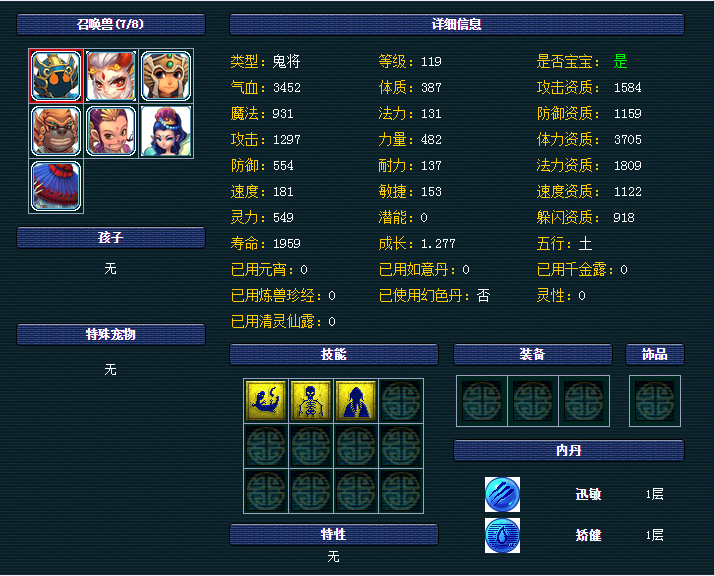
Task: Click the empty fourth skill slot
Action: pyautogui.click(x=401, y=401)
